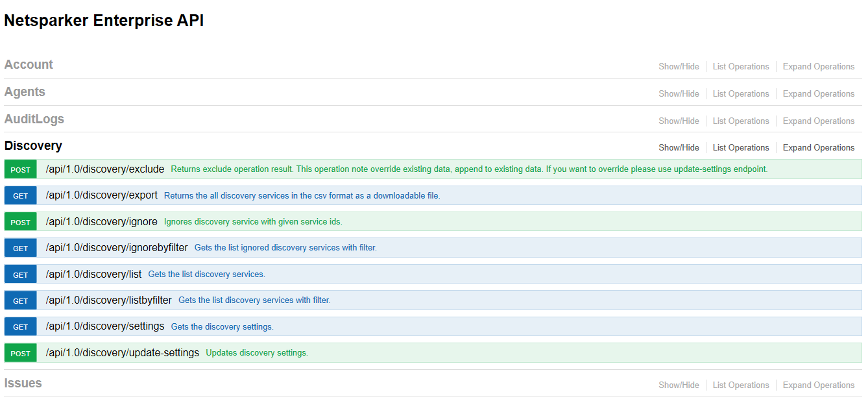Open the /api/1.0/discovery/list endpoint row
The height and width of the screenshot is (401, 868).
[x=93, y=274]
